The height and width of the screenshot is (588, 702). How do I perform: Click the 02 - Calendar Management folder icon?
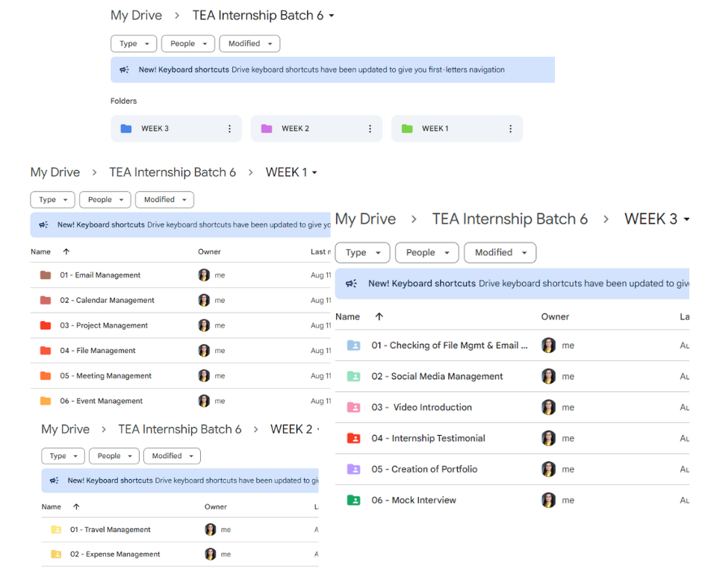[x=46, y=300]
